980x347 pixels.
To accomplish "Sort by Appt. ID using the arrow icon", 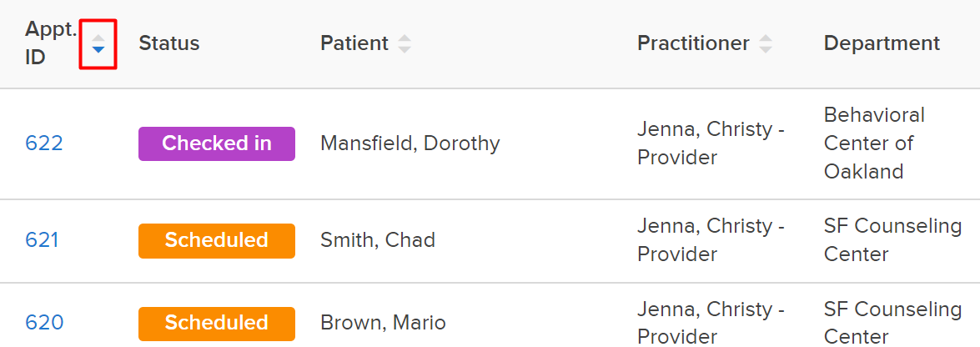I will (98, 43).
